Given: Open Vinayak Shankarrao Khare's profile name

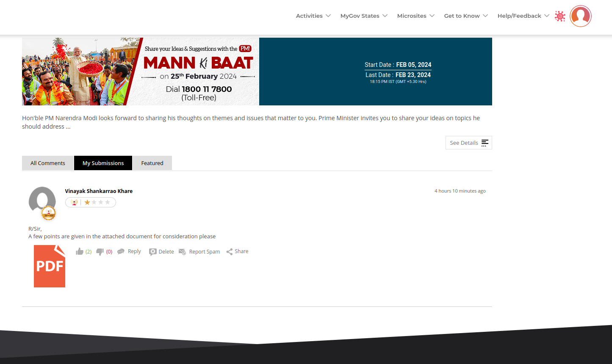Looking at the screenshot, I should pyautogui.click(x=99, y=191).
